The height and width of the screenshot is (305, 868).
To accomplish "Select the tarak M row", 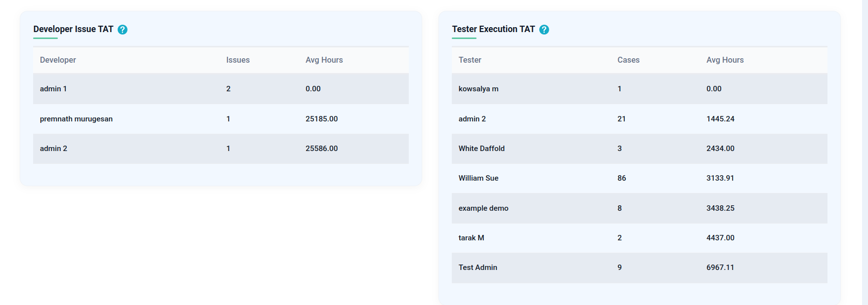I will coord(640,238).
